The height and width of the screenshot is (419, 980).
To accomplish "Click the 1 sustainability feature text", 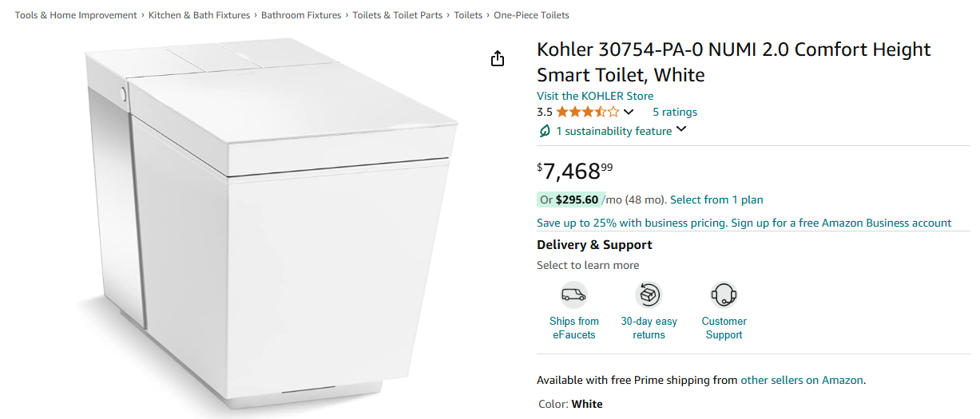I will click(613, 131).
